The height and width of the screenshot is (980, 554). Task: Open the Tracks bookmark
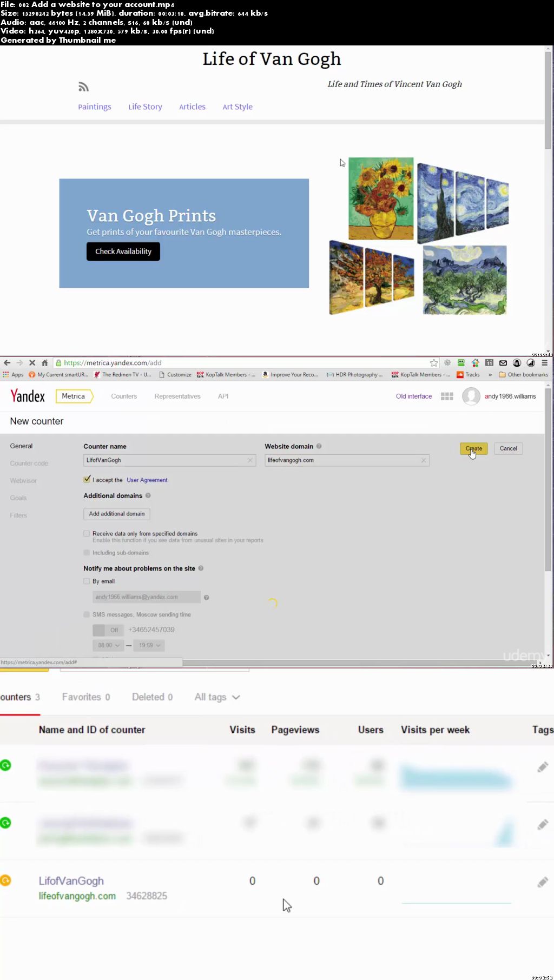pos(469,374)
